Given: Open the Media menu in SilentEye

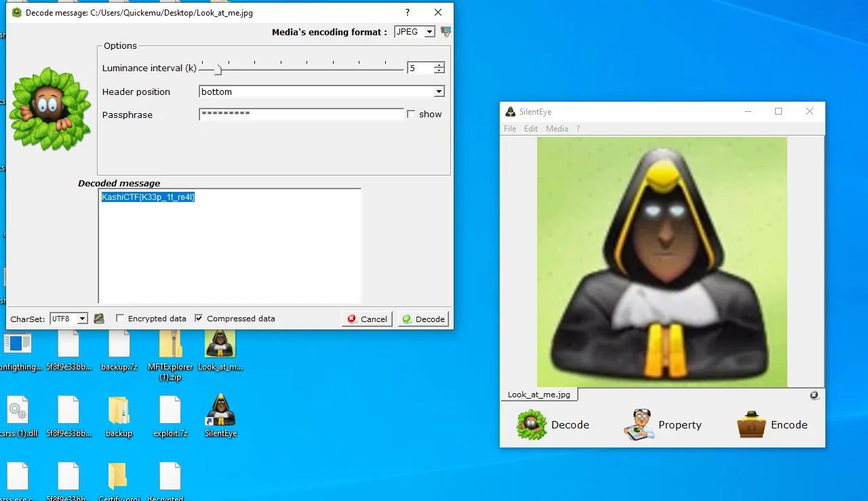Looking at the screenshot, I should (557, 129).
